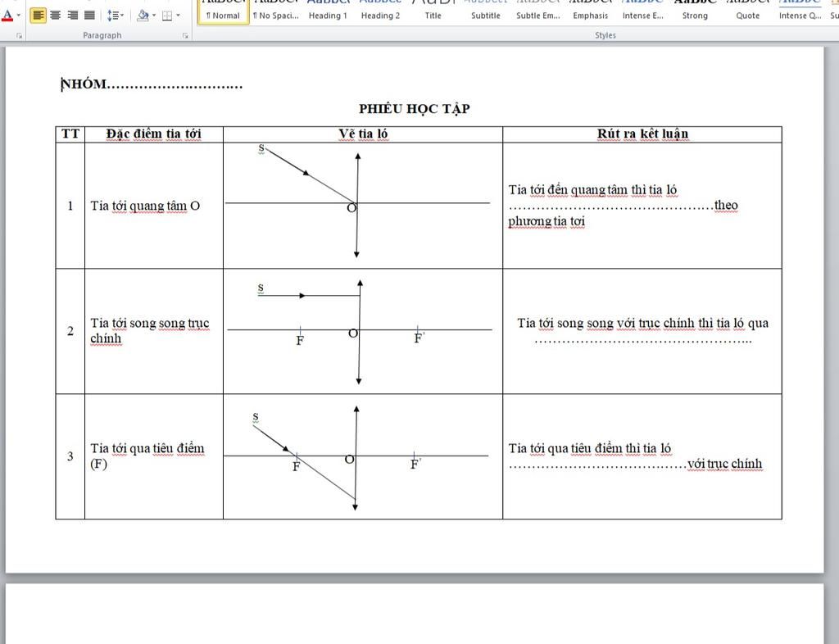The width and height of the screenshot is (839, 644).
Task: Apply the Subtitle style
Action: (x=485, y=11)
